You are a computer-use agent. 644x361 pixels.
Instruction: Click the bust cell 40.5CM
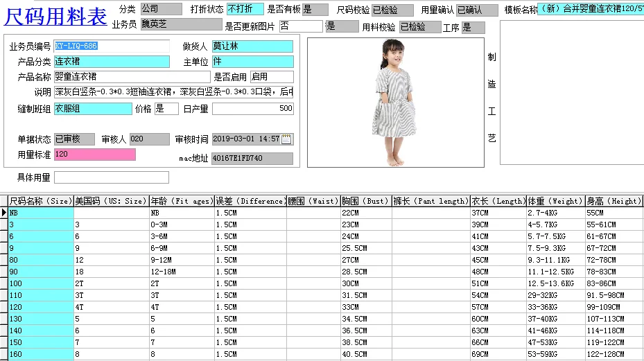(366, 354)
